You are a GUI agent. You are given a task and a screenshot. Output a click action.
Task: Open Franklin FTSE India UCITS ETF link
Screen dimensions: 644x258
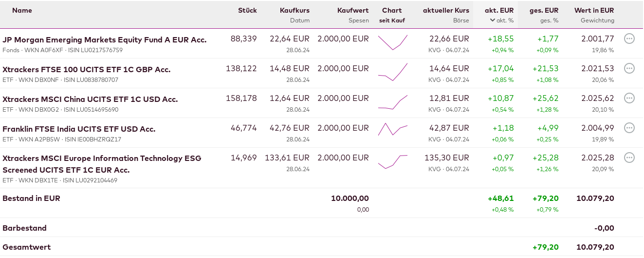click(79, 129)
